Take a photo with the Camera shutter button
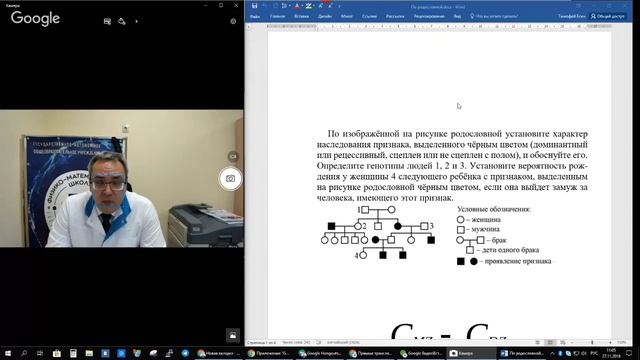Image resolution: width=640 pixels, height=360 pixels. point(231,179)
